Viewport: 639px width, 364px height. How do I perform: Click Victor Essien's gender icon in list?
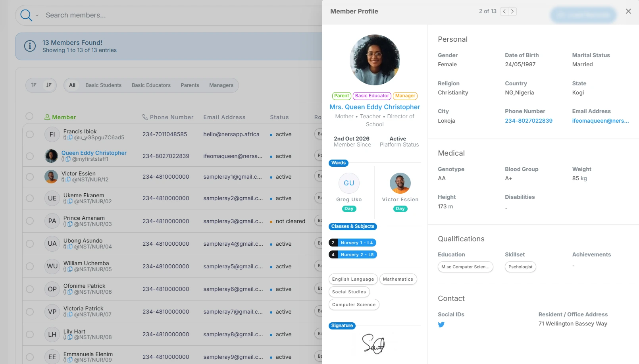point(63,179)
